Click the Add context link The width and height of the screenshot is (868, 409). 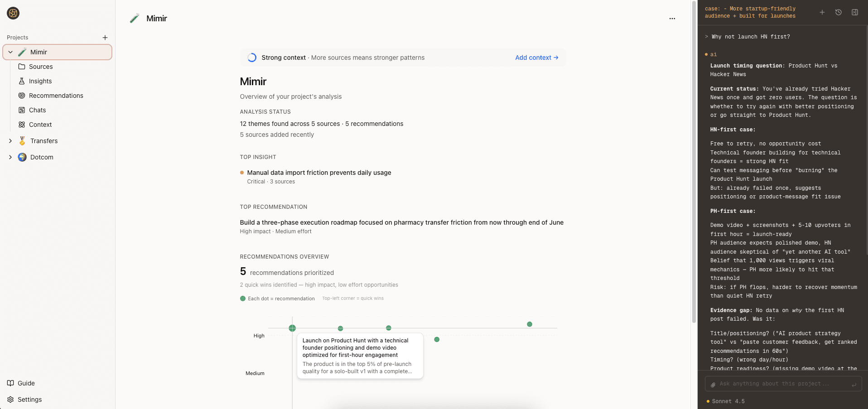(x=536, y=58)
